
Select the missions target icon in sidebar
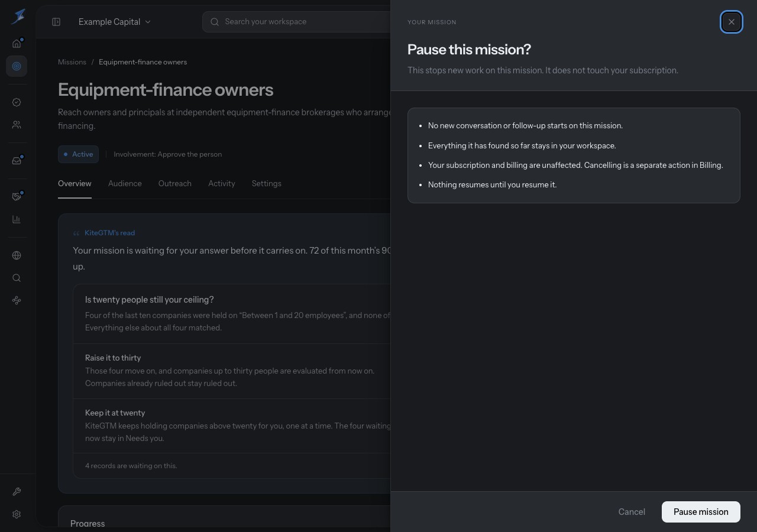(x=17, y=66)
